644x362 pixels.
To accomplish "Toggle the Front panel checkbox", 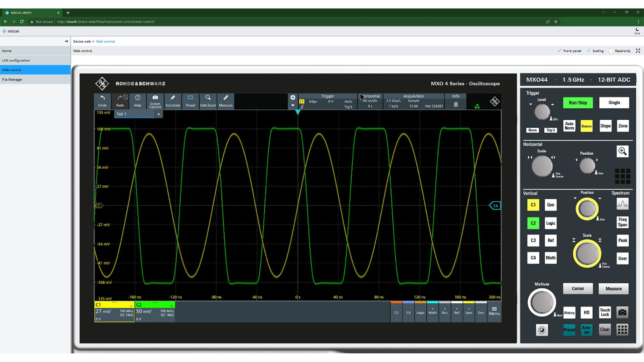I will (x=559, y=51).
